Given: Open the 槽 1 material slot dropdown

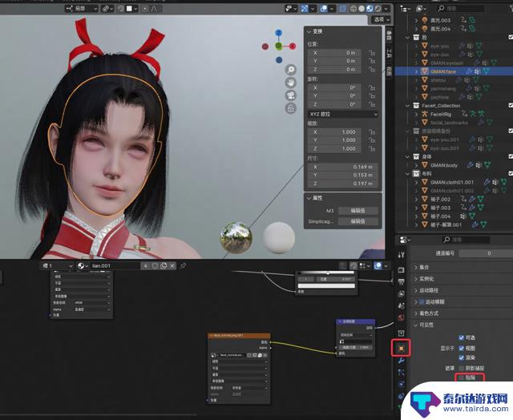Looking at the screenshot, I should [x=57, y=265].
